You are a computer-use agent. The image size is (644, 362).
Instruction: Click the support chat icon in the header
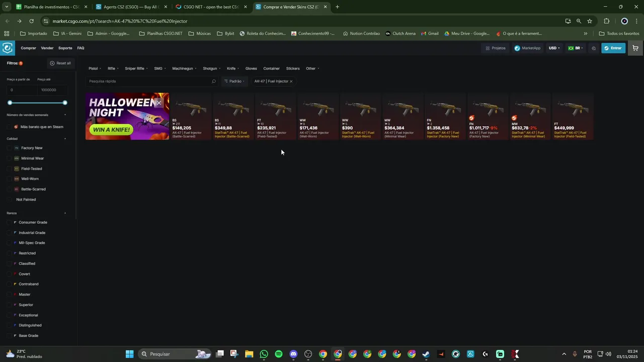tap(594, 48)
